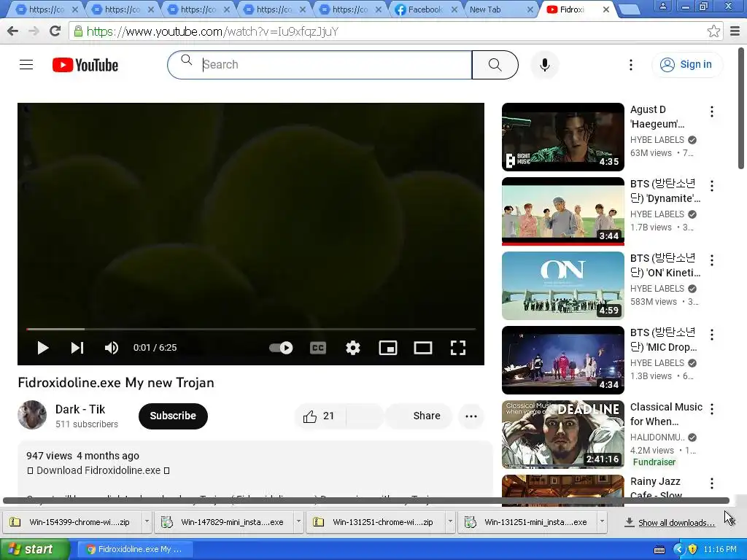Close the Facebook tab
The height and width of the screenshot is (560, 747).
point(454,9)
